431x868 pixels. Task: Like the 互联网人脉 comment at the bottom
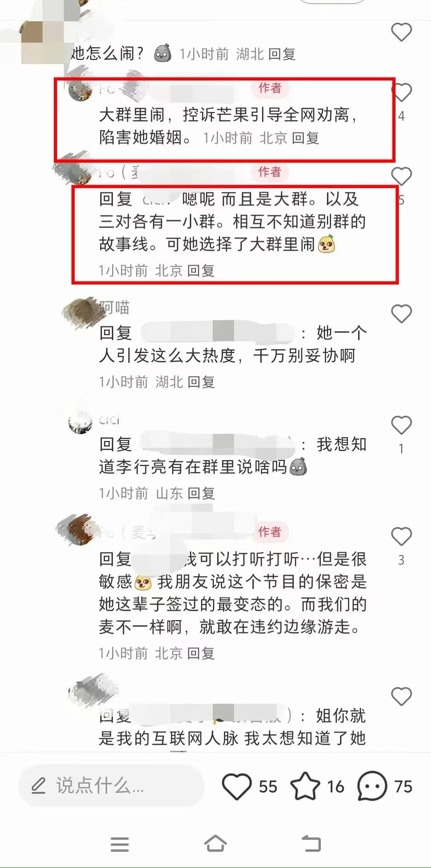tap(401, 696)
